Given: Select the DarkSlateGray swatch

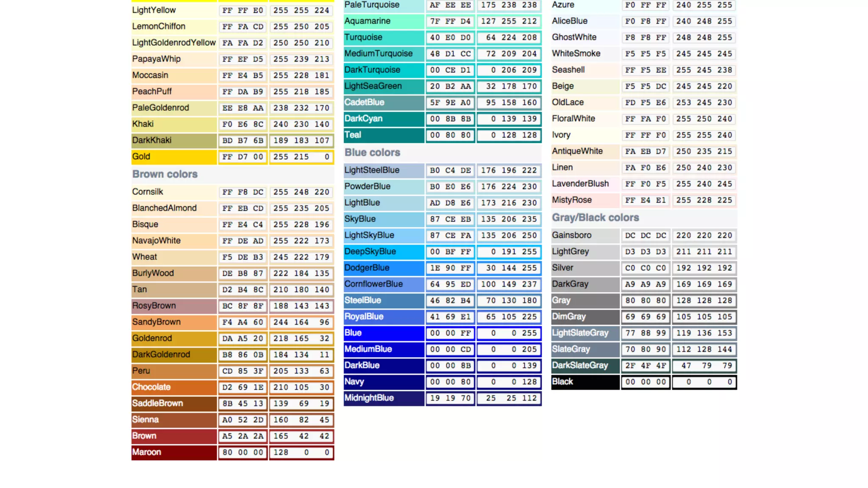Looking at the screenshot, I should click(x=585, y=366).
